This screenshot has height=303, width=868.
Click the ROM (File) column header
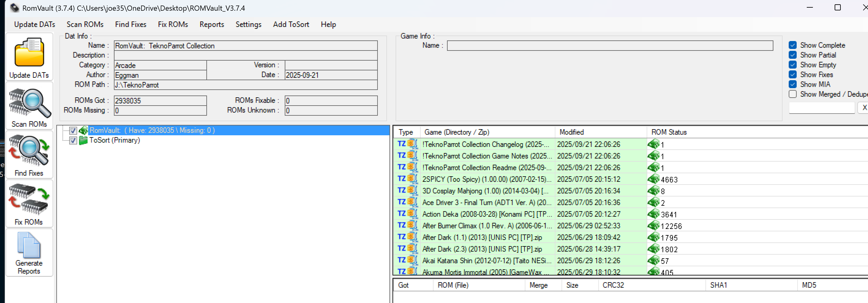point(479,285)
